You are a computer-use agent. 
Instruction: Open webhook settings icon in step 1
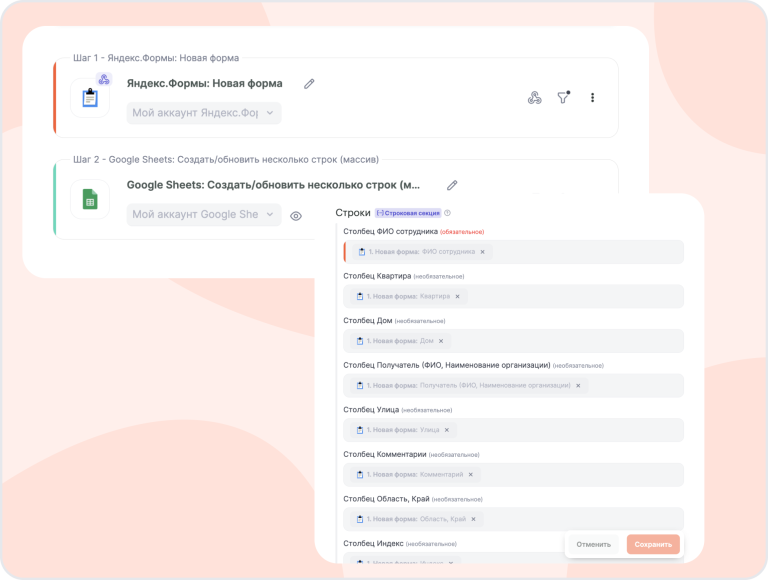pyautogui.click(x=534, y=98)
